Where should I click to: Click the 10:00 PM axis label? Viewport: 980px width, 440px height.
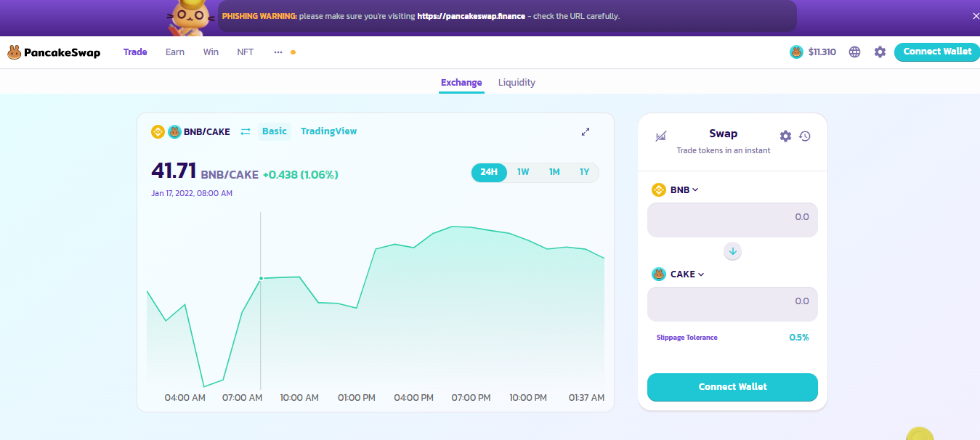coord(528,398)
